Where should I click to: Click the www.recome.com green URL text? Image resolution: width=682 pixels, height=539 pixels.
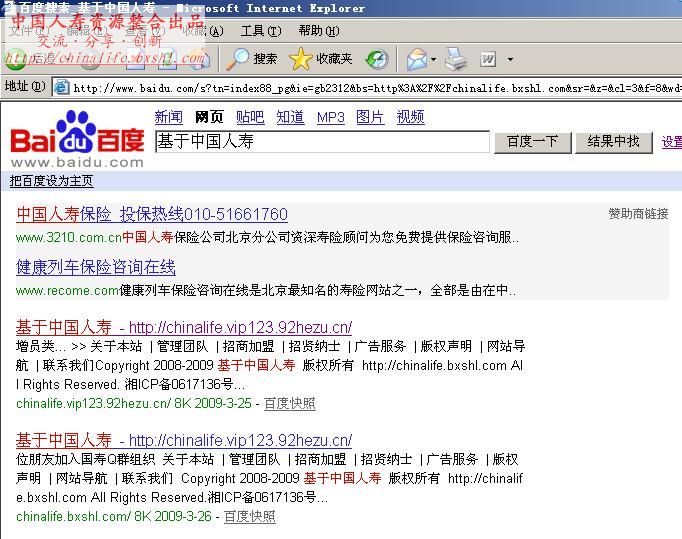[x=67, y=291]
